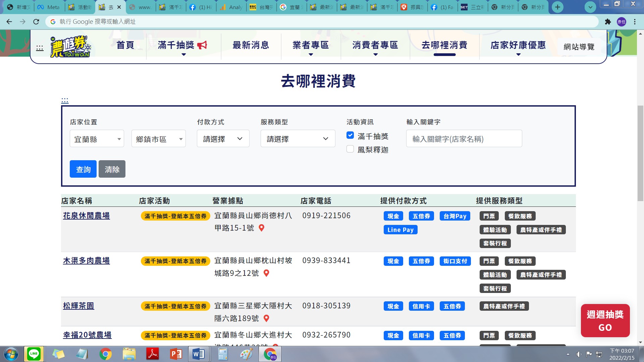Click the browser back arrow
Screen dimensions: 644x362
(9, 22)
